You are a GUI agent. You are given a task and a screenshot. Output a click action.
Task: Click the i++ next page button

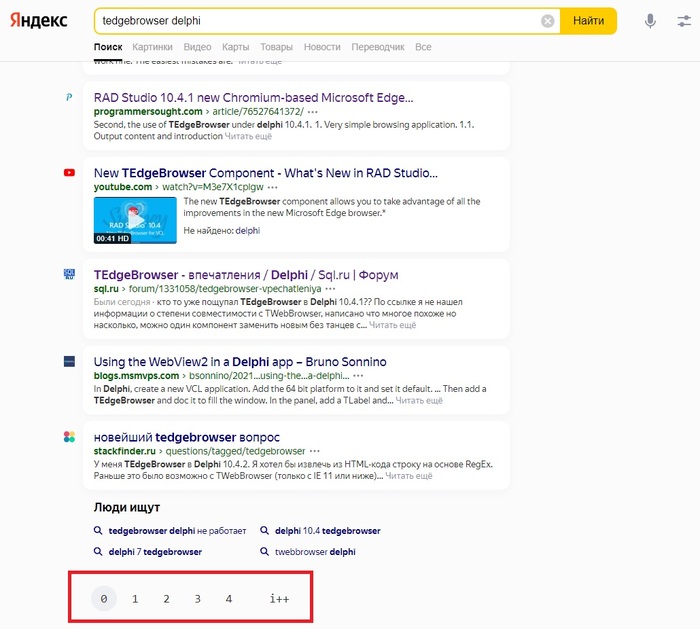coord(279,599)
